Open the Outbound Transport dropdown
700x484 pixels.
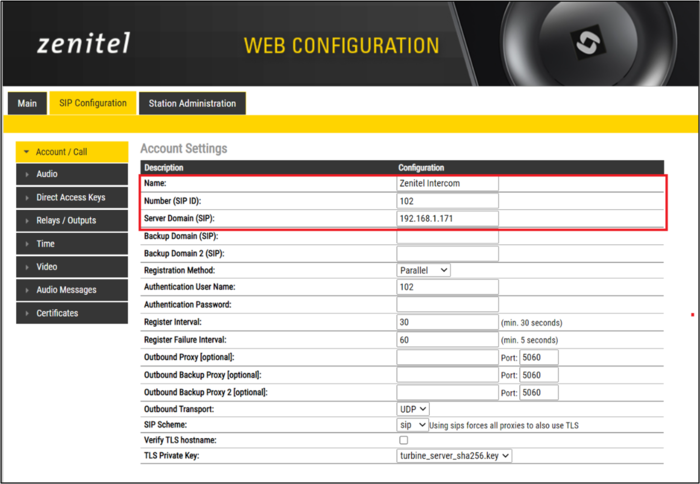coord(413,409)
